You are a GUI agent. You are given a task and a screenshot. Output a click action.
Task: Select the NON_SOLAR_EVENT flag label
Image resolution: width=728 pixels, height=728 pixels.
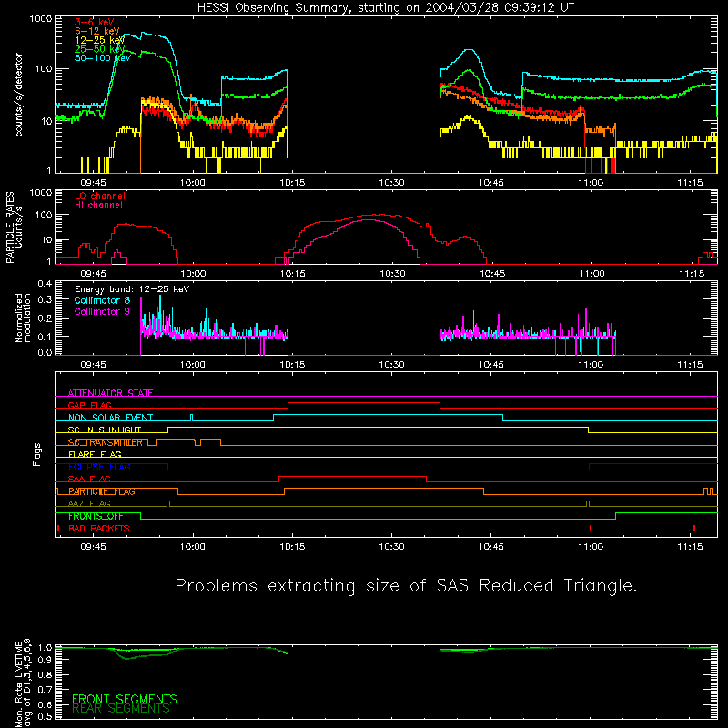click(110, 418)
